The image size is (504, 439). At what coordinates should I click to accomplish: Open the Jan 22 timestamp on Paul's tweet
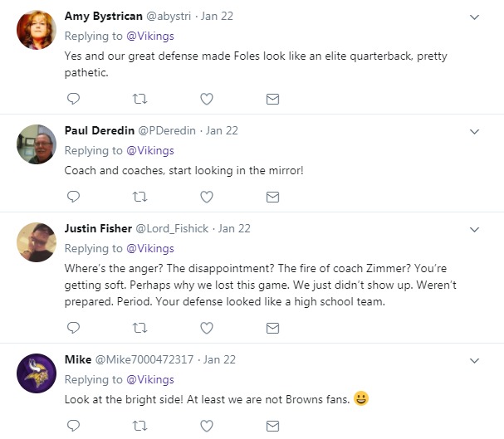tap(222, 130)
